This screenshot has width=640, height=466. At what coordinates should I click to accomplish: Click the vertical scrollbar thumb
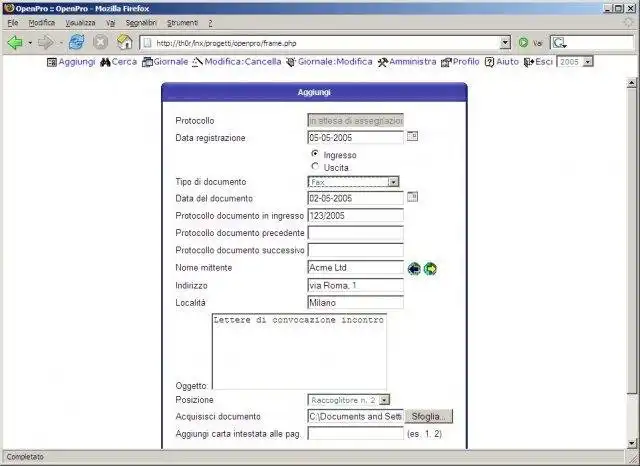[632, 242]
